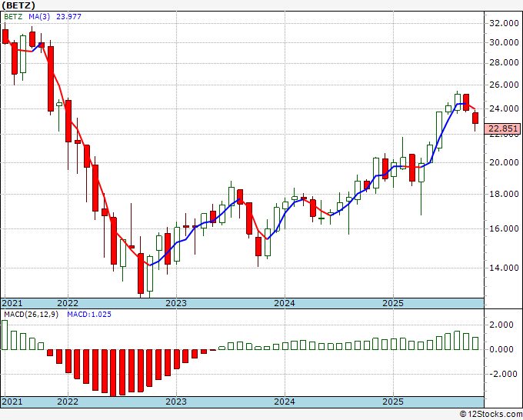Click the 0.000 MACD axis label
The width and height of the screenshot is (523, 420).
[503, 349]
